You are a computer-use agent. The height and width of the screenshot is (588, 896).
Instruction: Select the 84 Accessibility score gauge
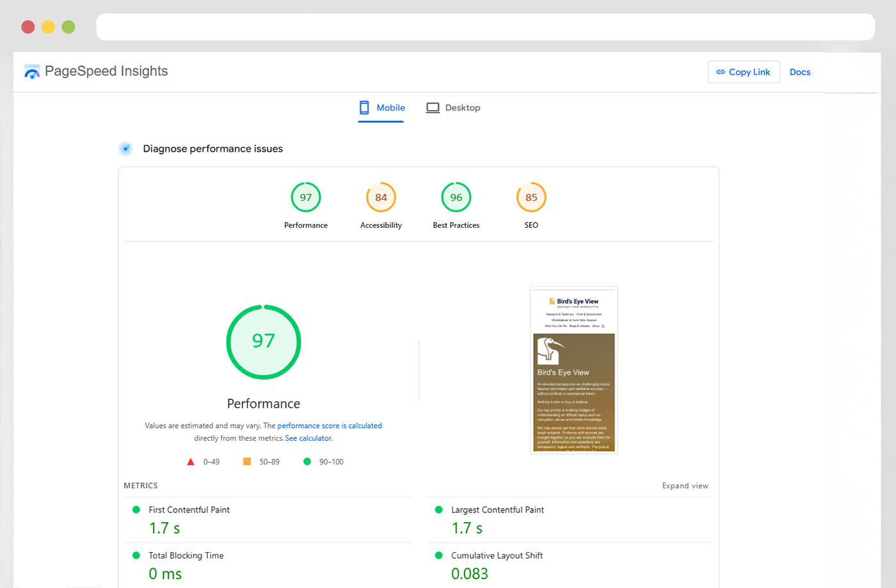381,197
